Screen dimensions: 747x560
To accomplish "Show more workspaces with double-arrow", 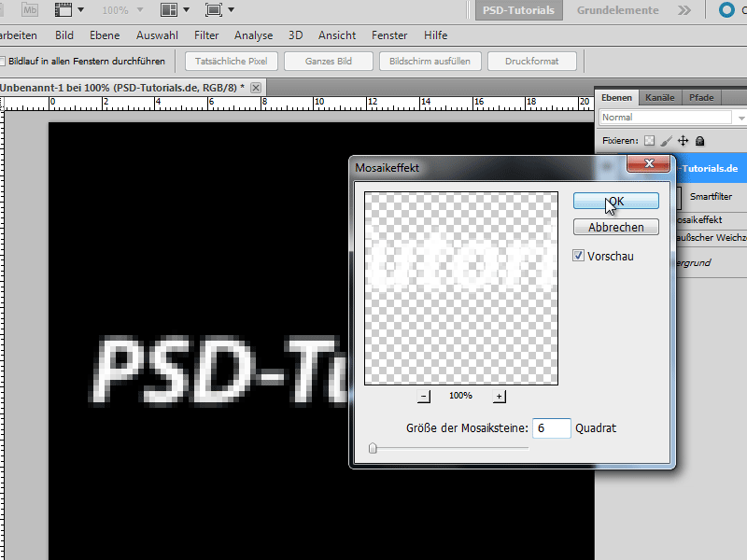I will [x=684, y=10].
